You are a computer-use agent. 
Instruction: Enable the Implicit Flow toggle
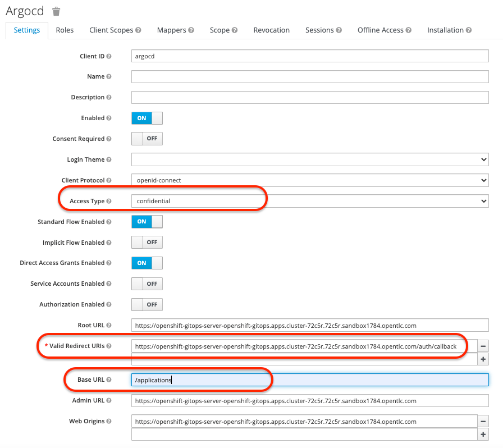tap(147, 243)
